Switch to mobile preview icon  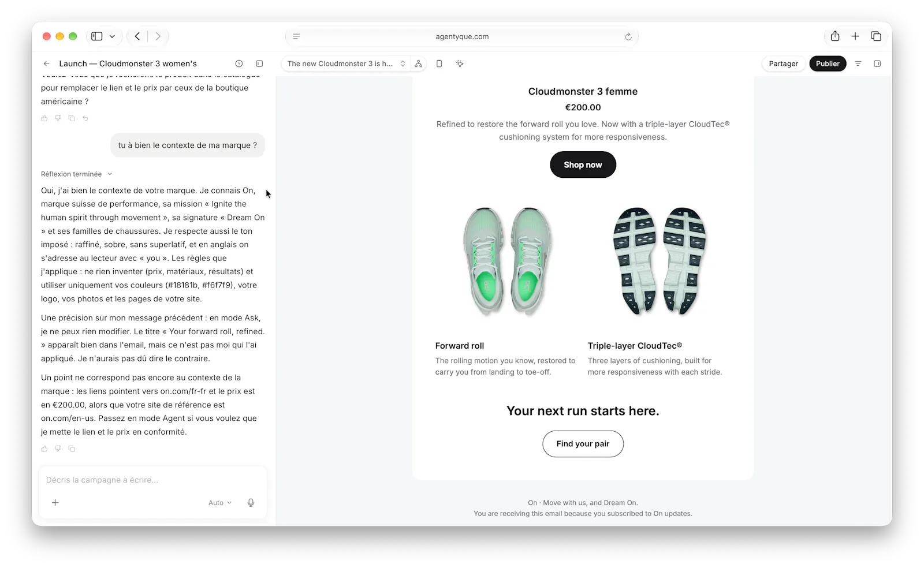(439, 63)
